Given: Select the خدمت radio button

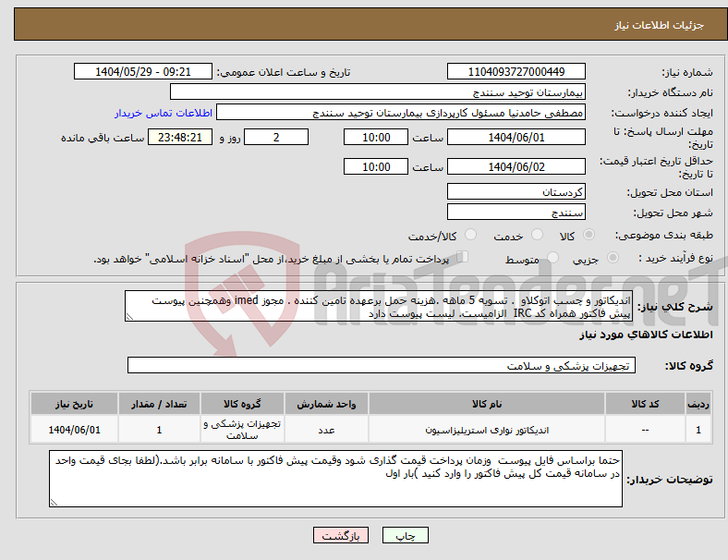Looking at the screenshot, I should click(537, 235).
